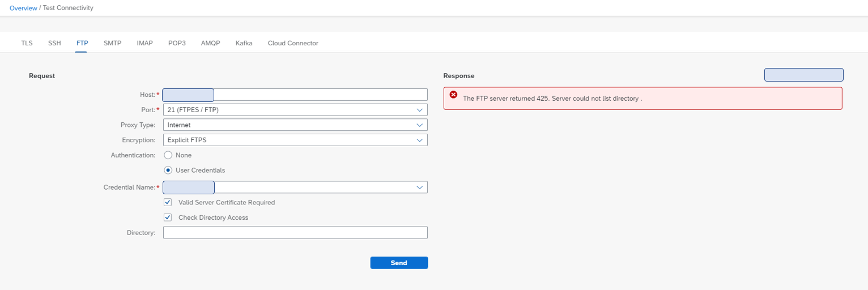
Task: Follow the Overview breadcrumb link
Action: click(x=23, y=8)
